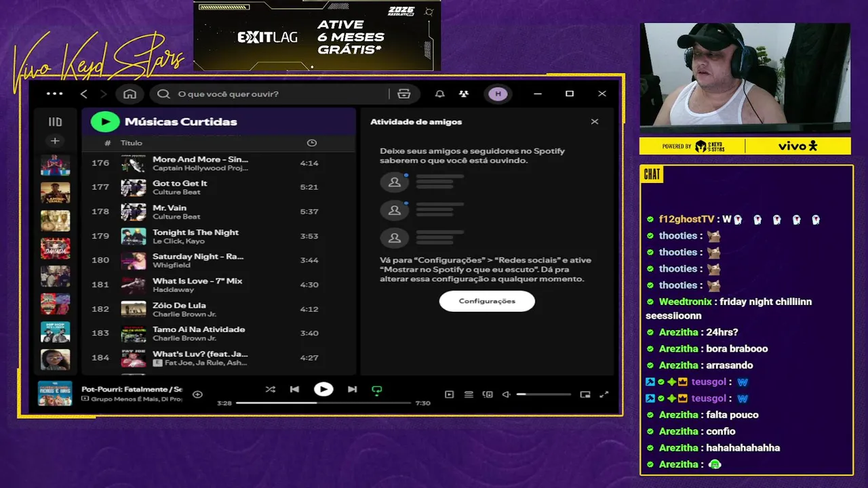Create a playlist with the plus icon

tap(55, 141)
